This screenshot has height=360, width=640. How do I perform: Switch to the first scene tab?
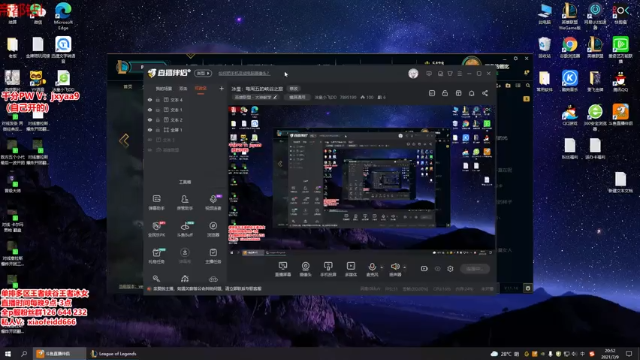[164, 89]
